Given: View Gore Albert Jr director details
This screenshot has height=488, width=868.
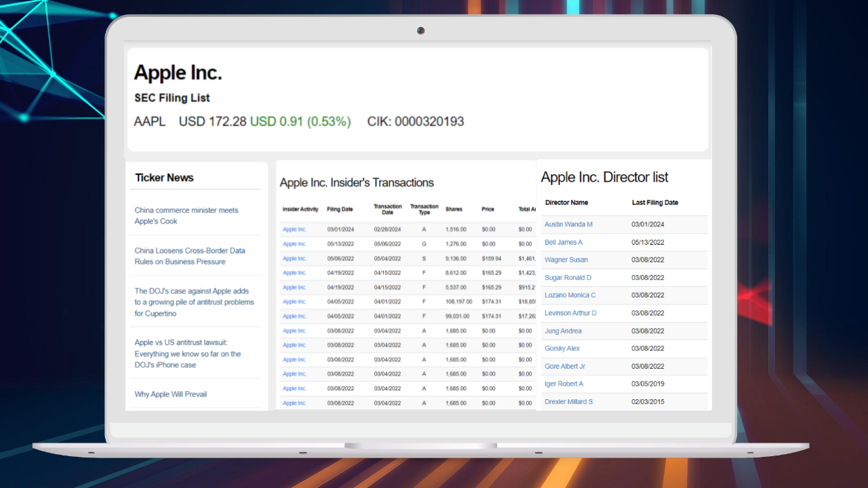Looking at the screenshot, I should (564, 366).
